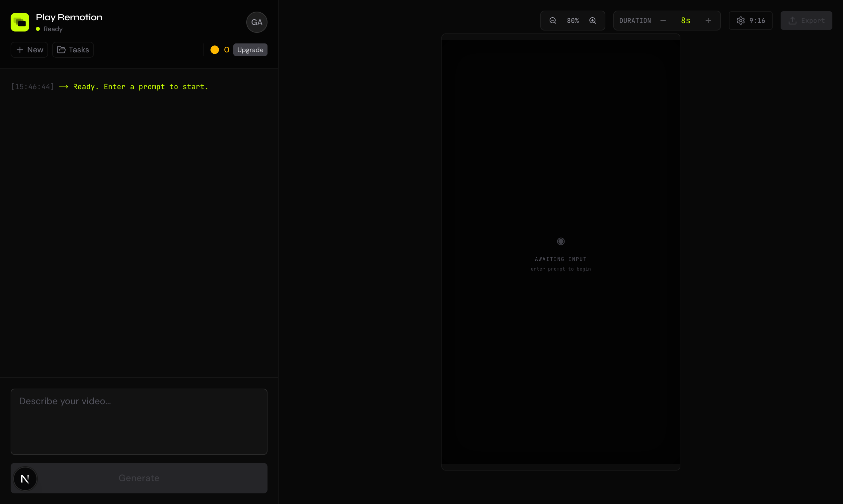The height and width of the screenshot is (504, 843).
Task: Click the Upgrade button
Action: tap(250, 50)
